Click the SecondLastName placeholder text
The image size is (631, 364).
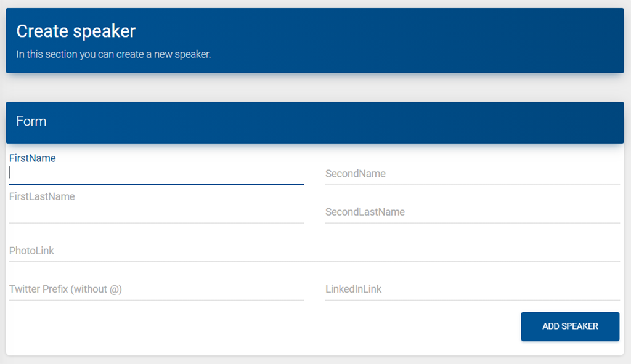pyautogui.click(x=365, y=212)
